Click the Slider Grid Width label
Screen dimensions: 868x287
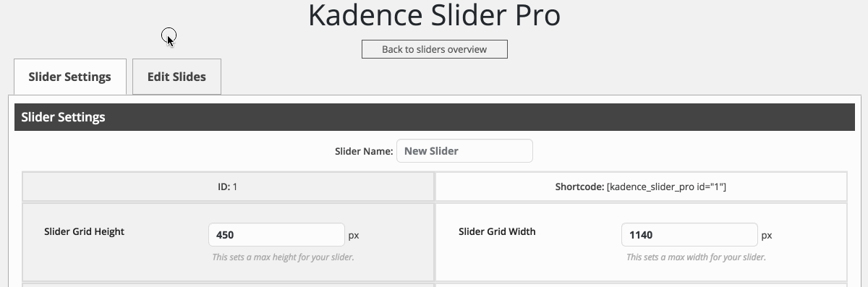(497, 232)
